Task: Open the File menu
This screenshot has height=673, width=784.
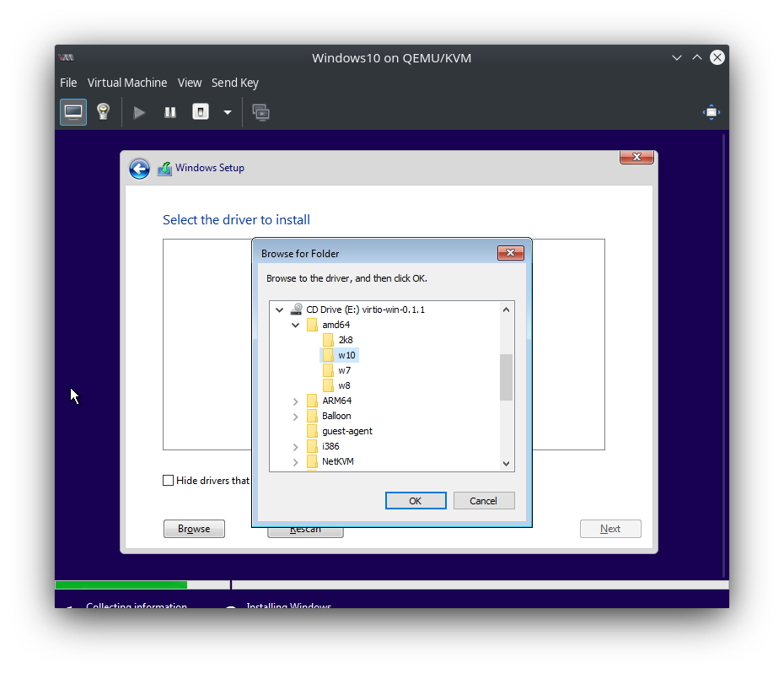Action: tap(68, 83)
